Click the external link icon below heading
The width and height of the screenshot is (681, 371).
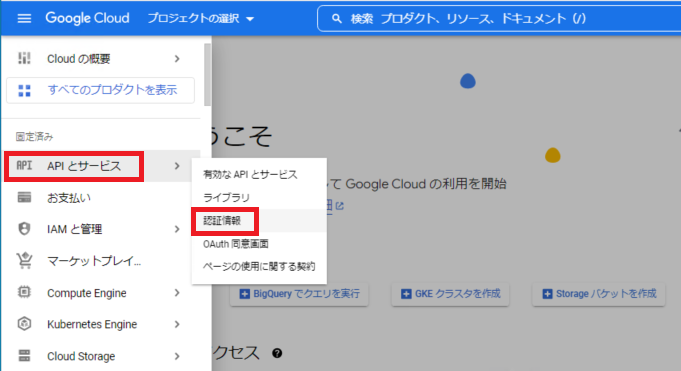pos(340,206)
